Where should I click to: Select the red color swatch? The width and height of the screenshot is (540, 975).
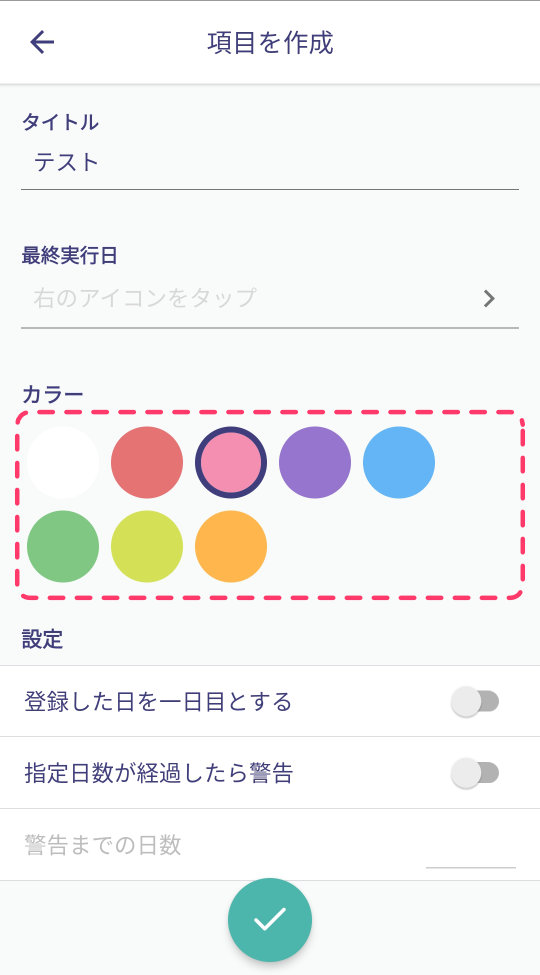(x=147, y=462)
